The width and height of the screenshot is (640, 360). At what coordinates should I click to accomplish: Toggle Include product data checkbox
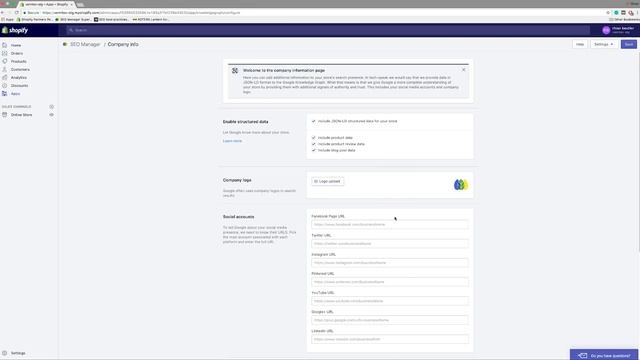click(313, 138)
